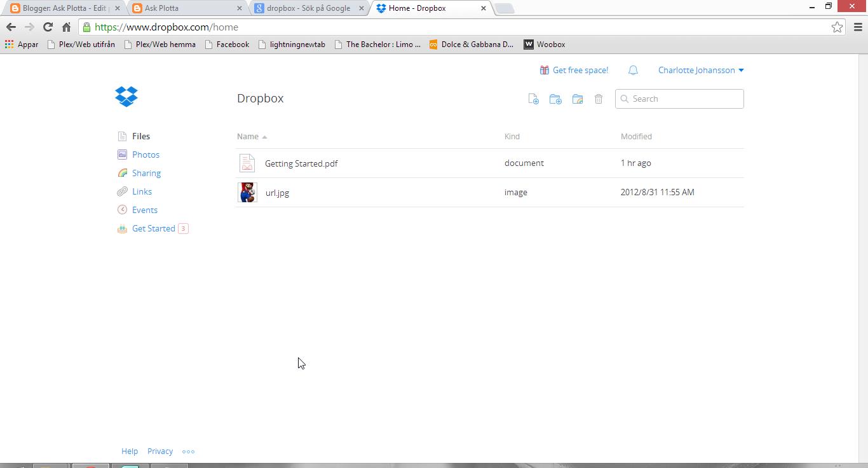Click Get free space! link
This screenshot has height=468, width=868.
coord(580,70)
